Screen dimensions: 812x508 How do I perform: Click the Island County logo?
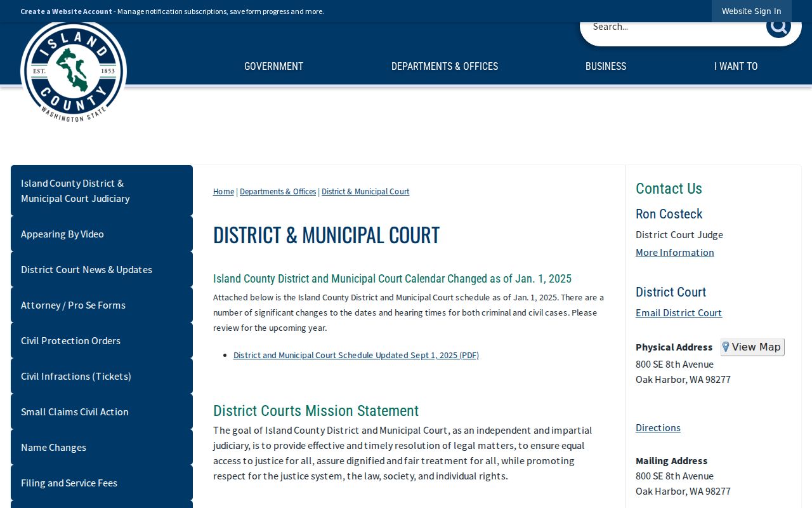74,72
